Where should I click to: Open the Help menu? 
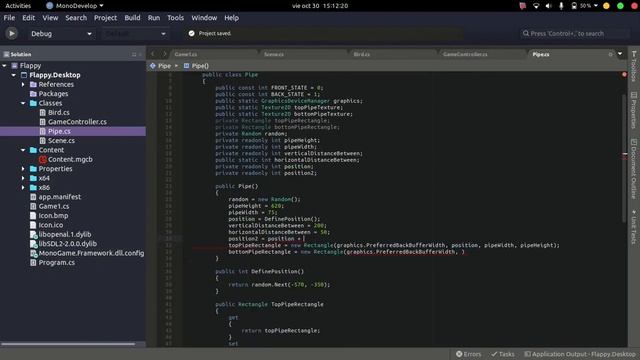231,18
